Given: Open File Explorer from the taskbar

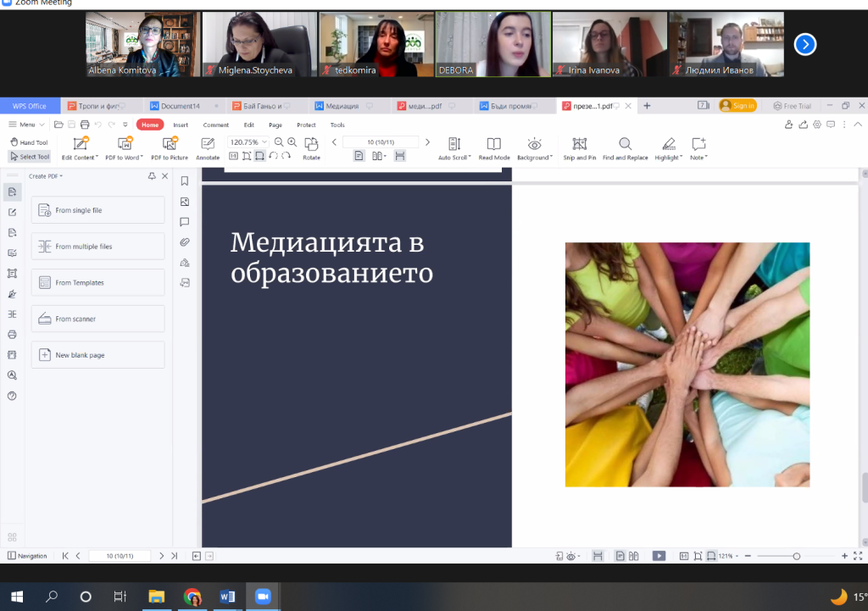Looking at the screenshot, I should pyautogui.click(x=157, y=597).
